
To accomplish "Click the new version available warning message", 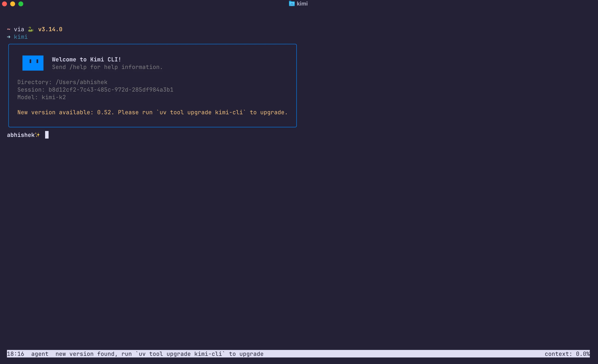I will tap(152, 112).
